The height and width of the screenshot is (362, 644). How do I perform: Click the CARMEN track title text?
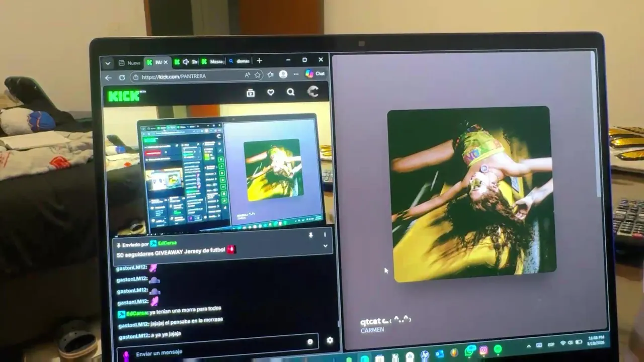click(x=372, y=330)
